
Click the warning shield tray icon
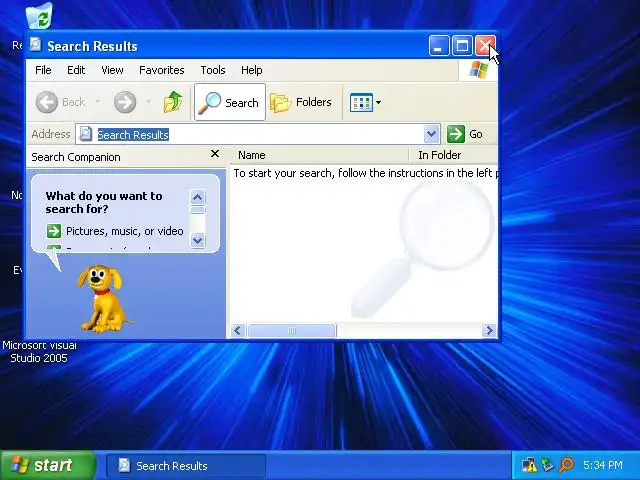(x=529, y=465)
